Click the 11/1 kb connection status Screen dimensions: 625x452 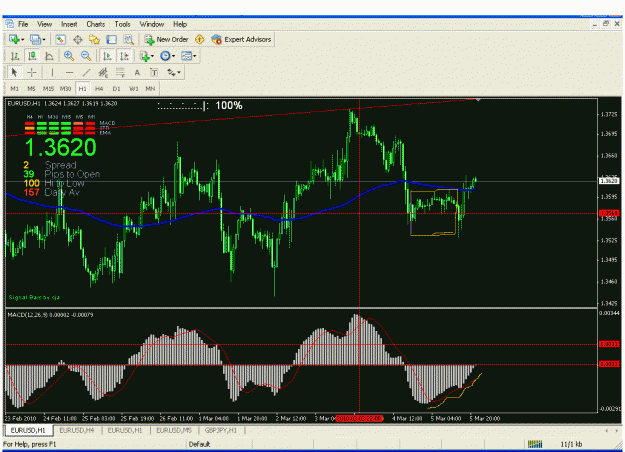coord(571,444)
